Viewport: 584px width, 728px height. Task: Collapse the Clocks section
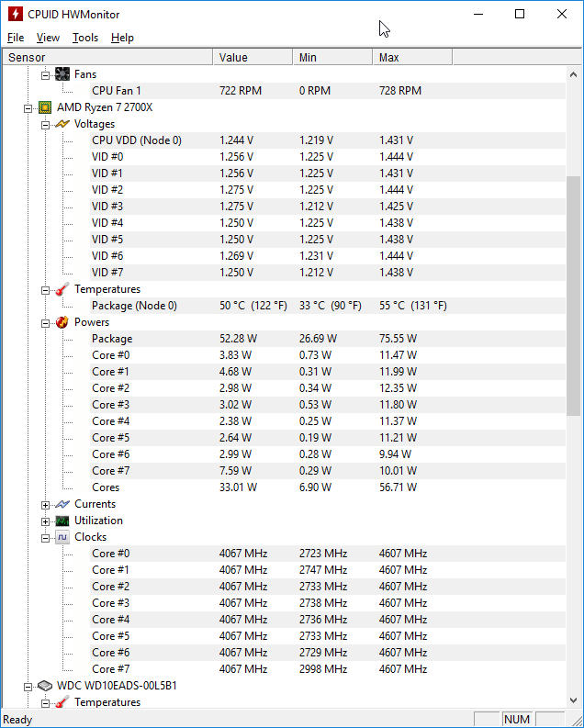45,538
